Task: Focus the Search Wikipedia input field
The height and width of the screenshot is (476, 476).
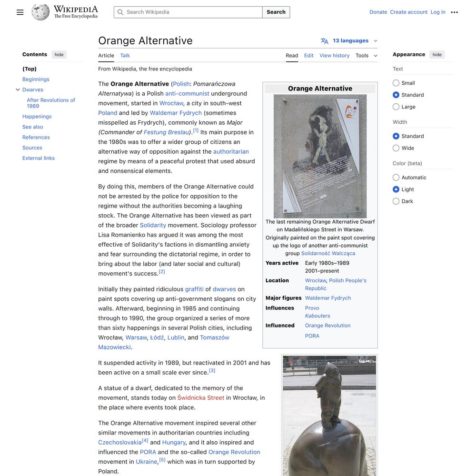Action: pos(188,12)
